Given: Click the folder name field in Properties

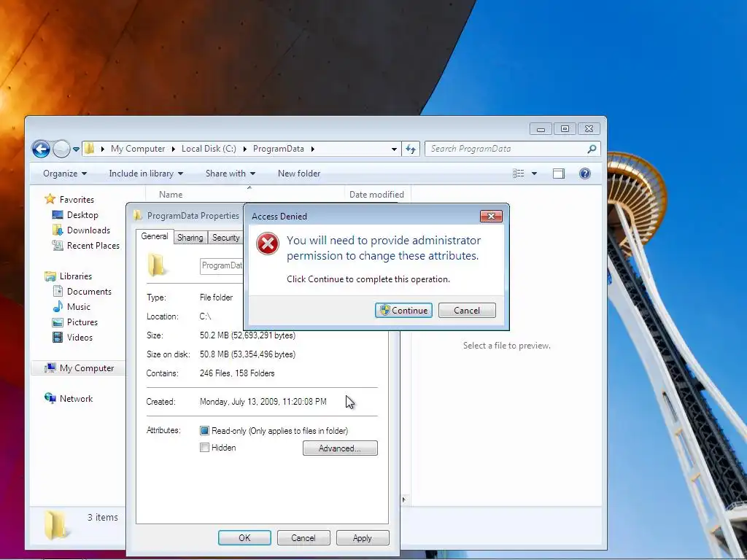Looking at the screenshot, I should click(x=222, y=265).
